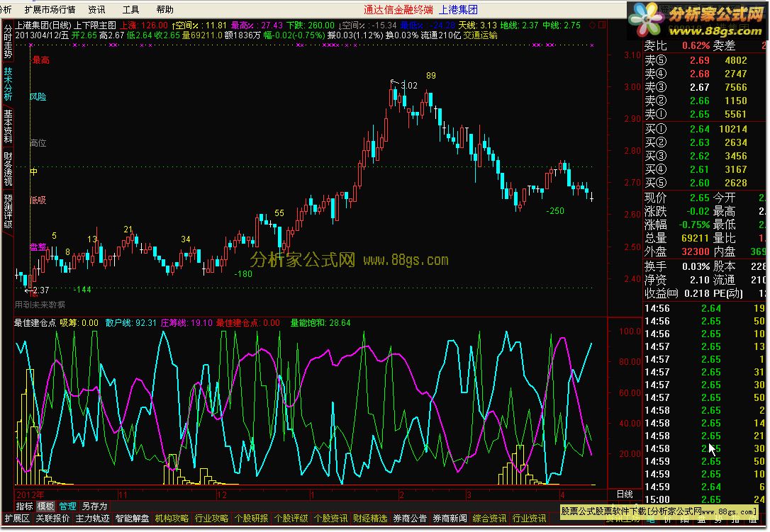Viewport: 770px width, 532px height.
Task: Click the 交通运输 sector link
Action: 480,35
